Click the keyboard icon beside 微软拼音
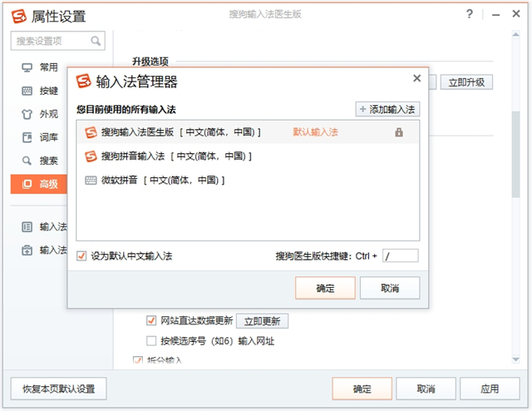Image resolution: width=532 pixels, height=411 pixels. (91, 180)
